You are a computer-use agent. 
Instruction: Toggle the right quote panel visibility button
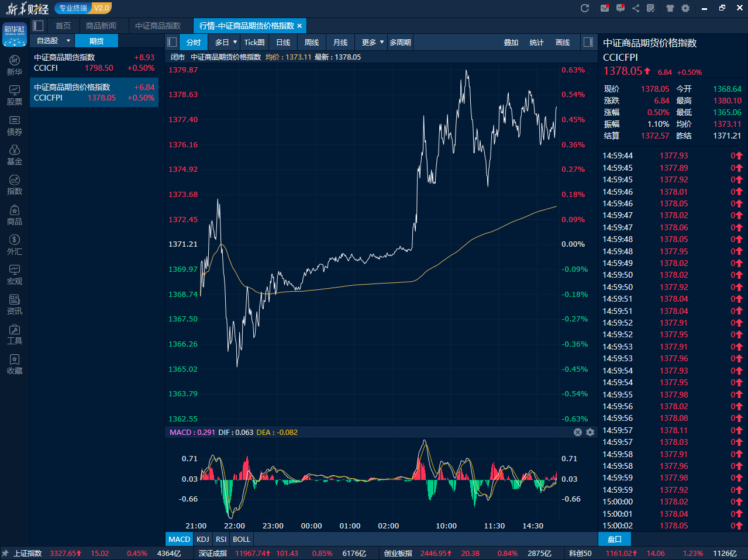click(x=588, y=42)
